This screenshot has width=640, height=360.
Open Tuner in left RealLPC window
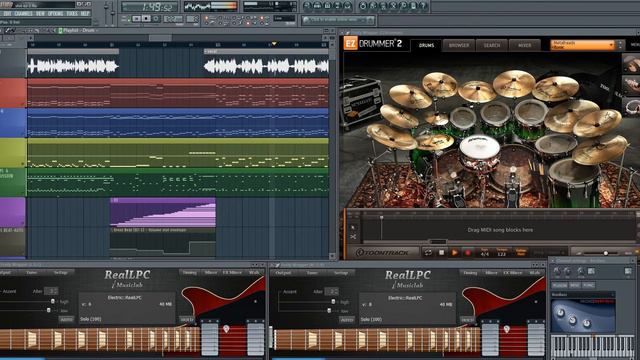pyautogui.click(x=31, y=273)
